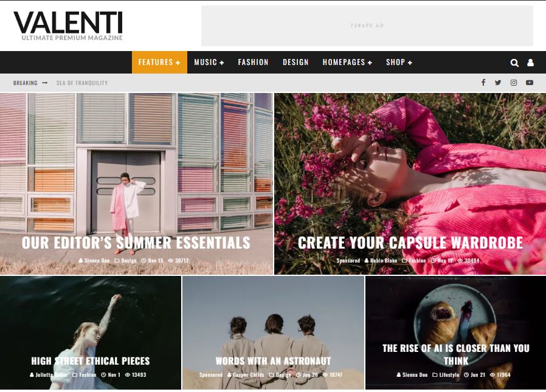
Task: Open Create Your Capsule Wardrobe article
Action: click(x=410, y=242)
